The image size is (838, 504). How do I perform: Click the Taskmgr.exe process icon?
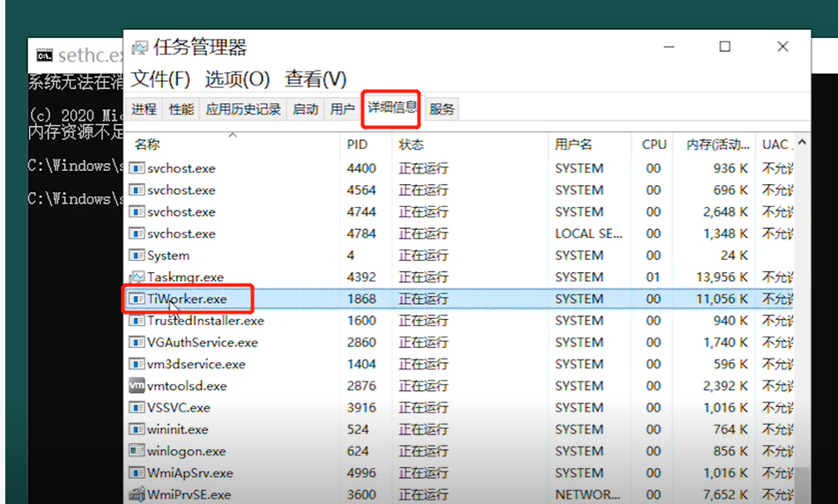click(x=137, y=277)
